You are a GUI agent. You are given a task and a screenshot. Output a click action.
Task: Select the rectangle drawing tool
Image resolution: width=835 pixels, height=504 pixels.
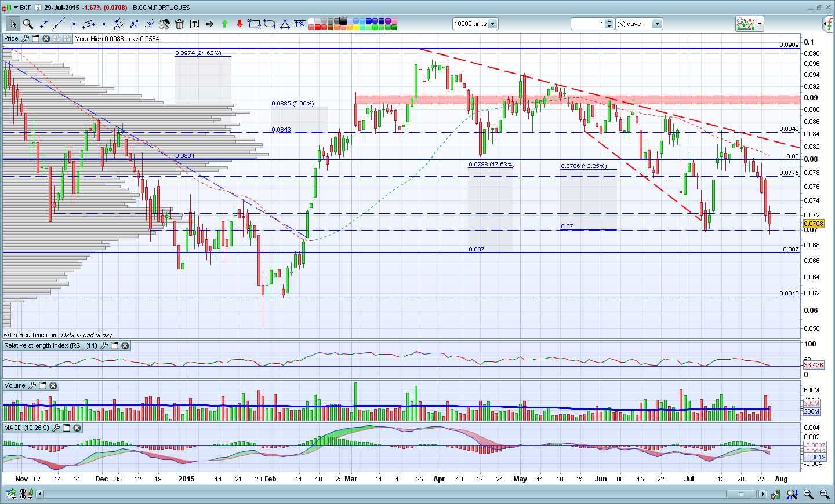pos(255,24)
